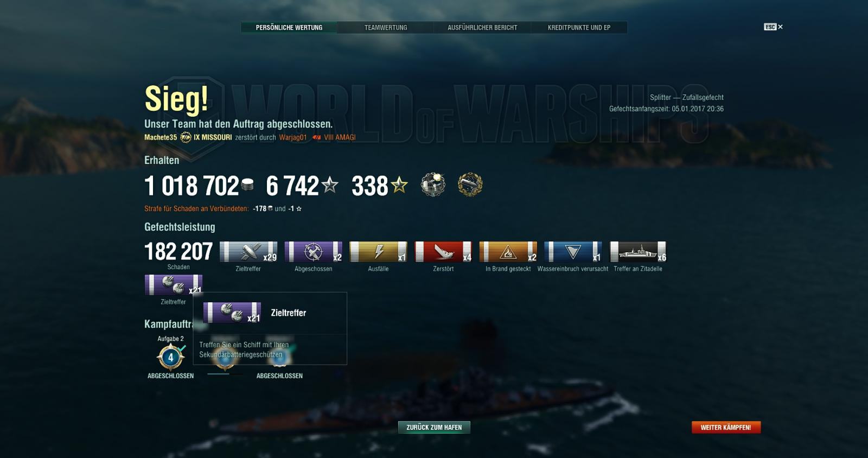Image resolution: width=868 pixels, height=458 pixels.
Task: Open Kreditpunkte und EP tab
Action: 579,28
